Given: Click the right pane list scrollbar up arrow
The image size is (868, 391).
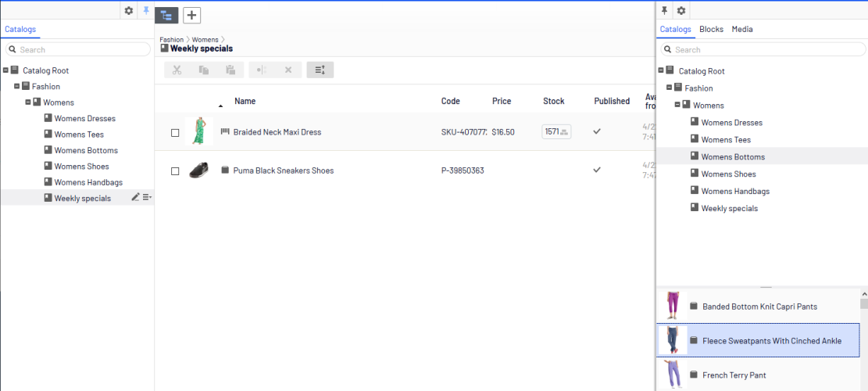Looking at the screenshot, I should (863, 294).
